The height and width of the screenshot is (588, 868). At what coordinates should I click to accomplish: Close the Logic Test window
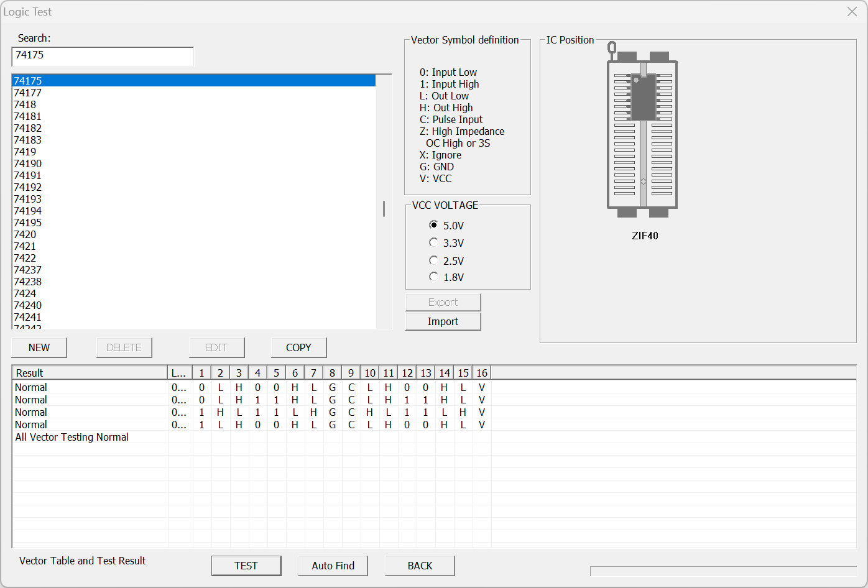click(852, 12)
